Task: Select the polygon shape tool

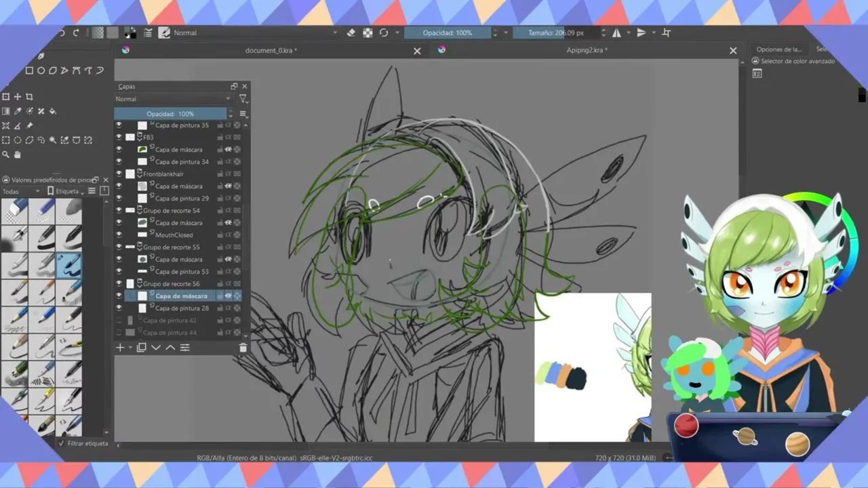Action: [53, 70]
